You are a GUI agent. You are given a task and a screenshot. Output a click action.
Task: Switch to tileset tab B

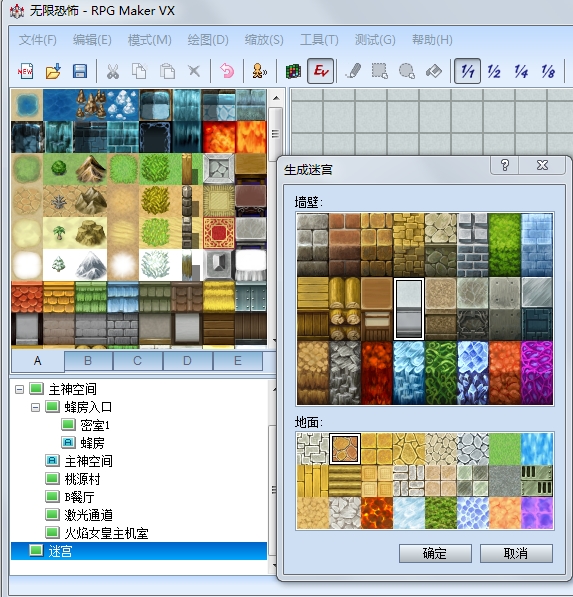[88, 361]
